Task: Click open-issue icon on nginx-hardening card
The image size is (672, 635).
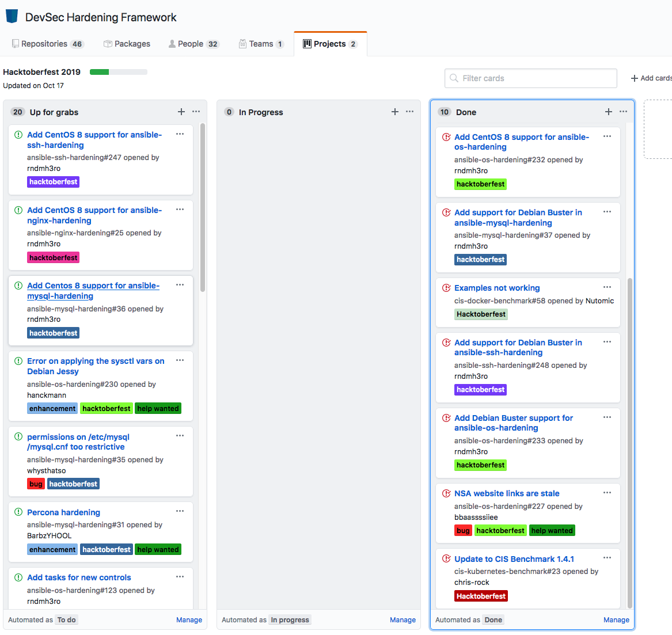Action: 18,210
